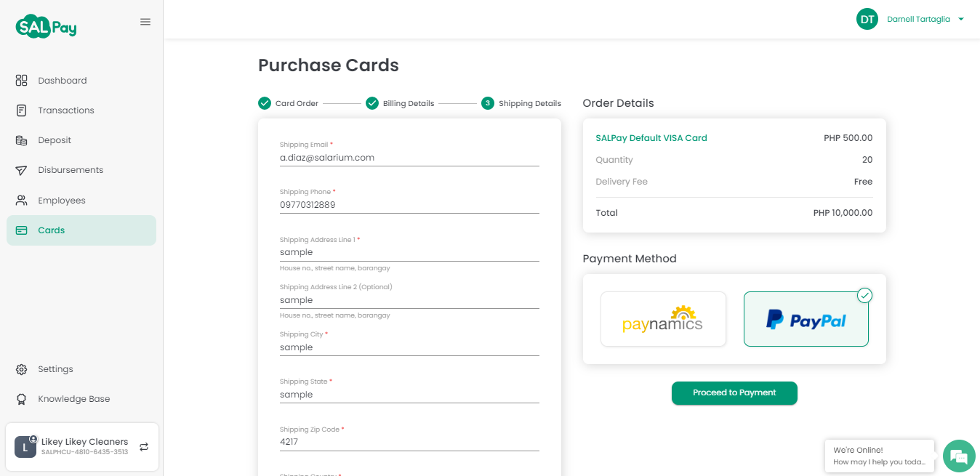Click the Deposit coins icon

coord(22,140)
